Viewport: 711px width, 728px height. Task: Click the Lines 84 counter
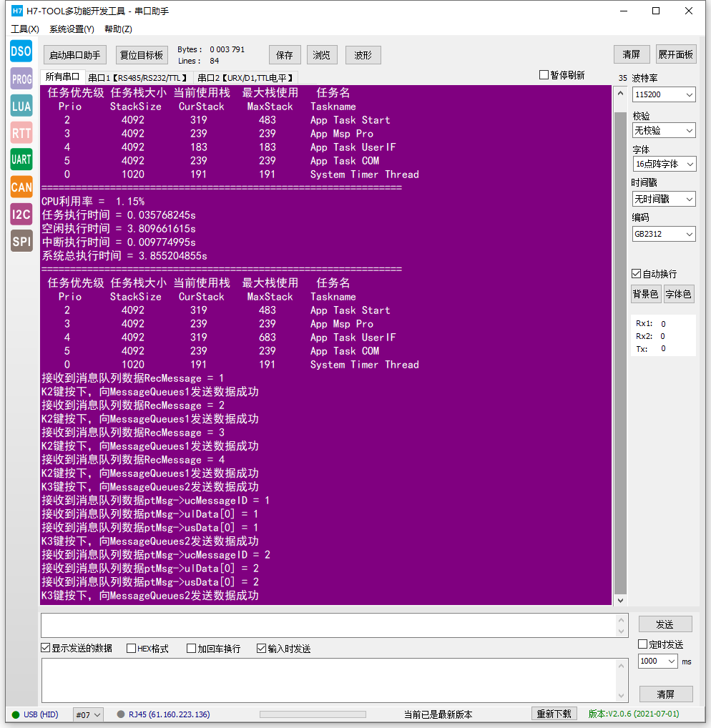click(x=198, y=61)
